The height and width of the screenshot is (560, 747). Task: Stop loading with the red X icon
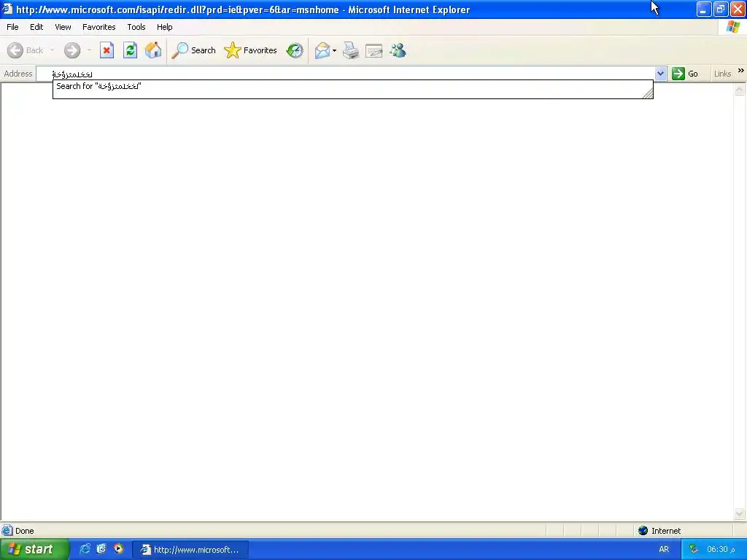[x=107, y=50]
